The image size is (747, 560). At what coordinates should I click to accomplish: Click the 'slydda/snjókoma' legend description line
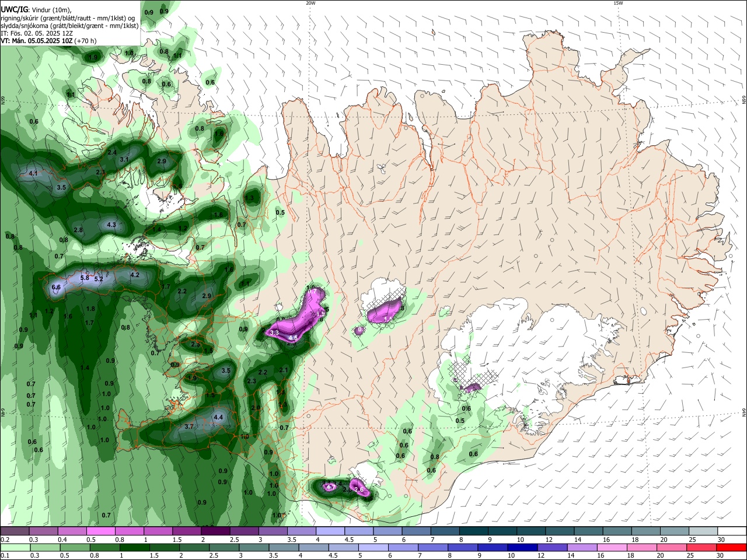point(69,26)
